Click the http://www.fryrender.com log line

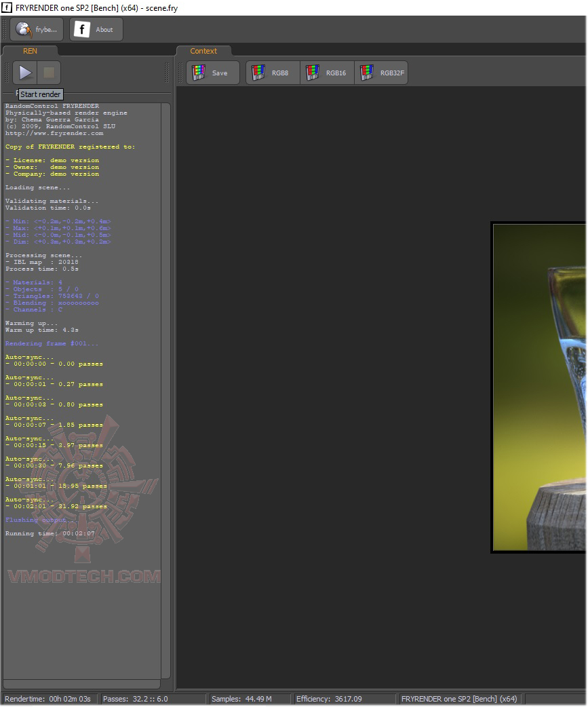click(x=54, y=133)
